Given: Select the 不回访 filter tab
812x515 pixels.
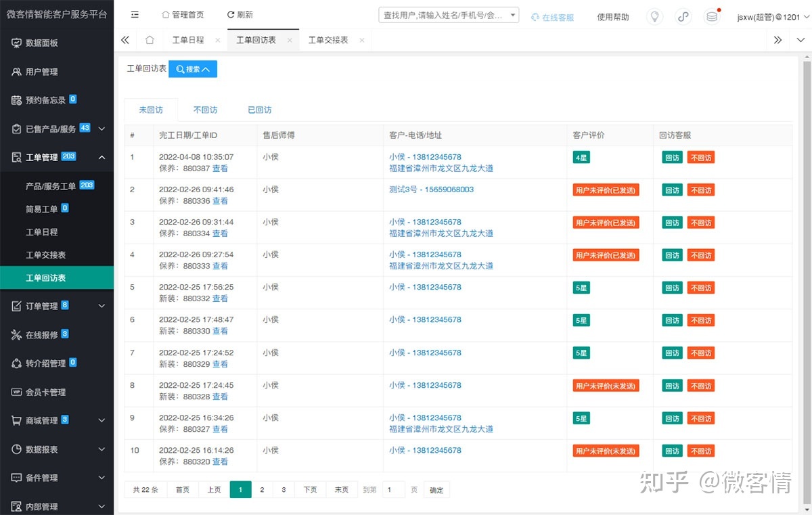Looking at the screenshot, I should pyautogui.click(x=205, y=110).
